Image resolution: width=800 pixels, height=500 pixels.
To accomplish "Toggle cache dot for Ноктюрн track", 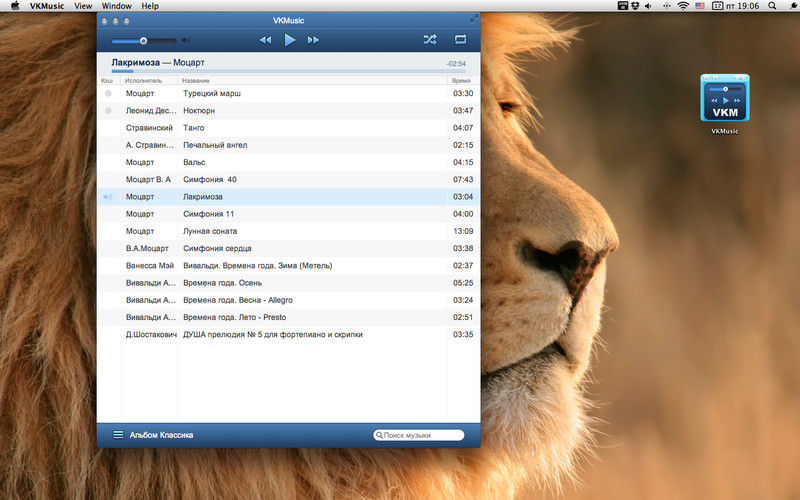I will point(108,111).
